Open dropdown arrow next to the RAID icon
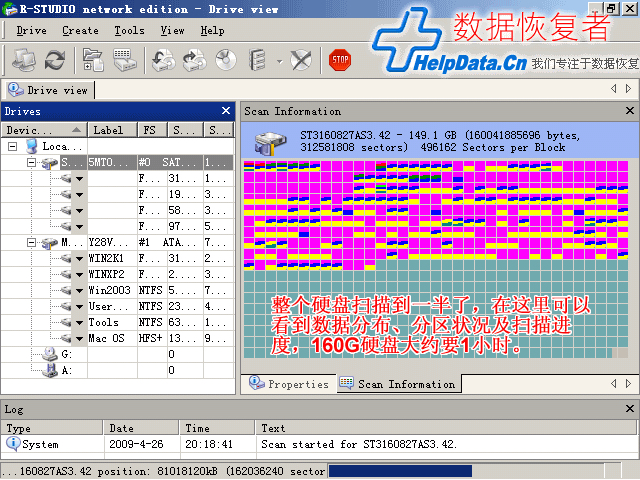This screenshot has height=480, width=640. pyautogui.click(x=278, y=60)
